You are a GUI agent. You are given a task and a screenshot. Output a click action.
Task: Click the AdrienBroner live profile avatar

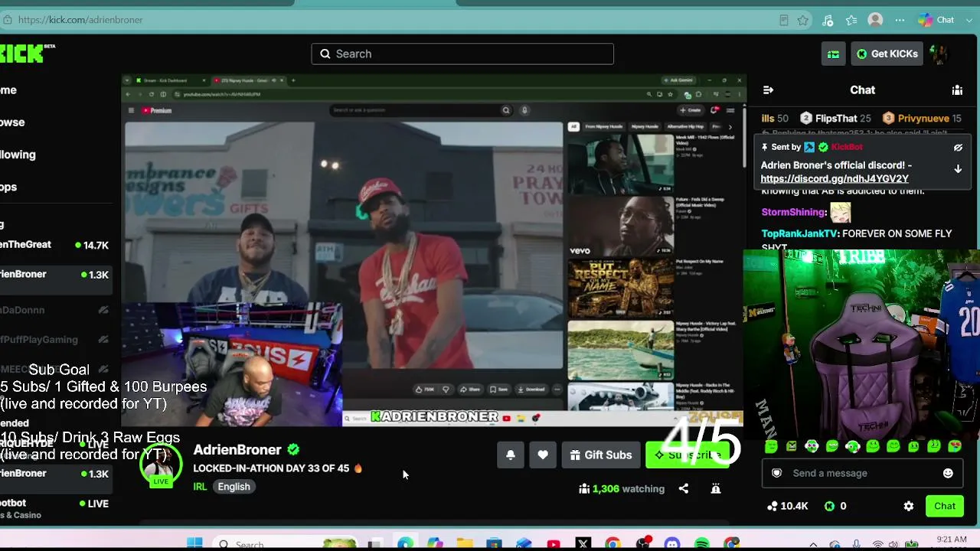click(x=160, y=462)
